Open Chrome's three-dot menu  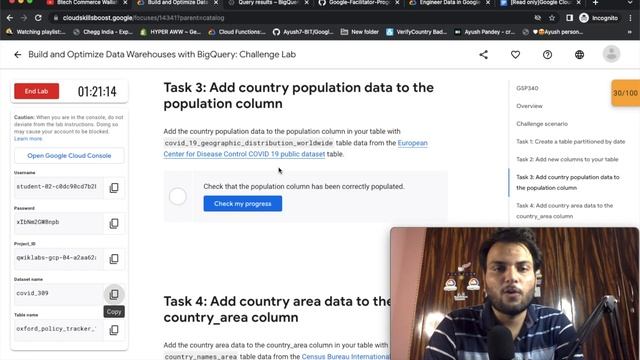point(631,18)
